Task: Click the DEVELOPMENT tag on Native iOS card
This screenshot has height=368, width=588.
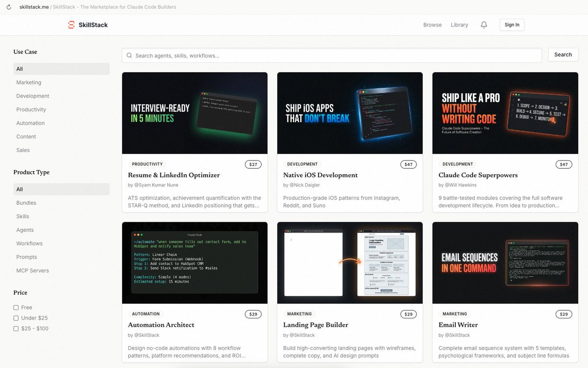Action: pos(302,164)
